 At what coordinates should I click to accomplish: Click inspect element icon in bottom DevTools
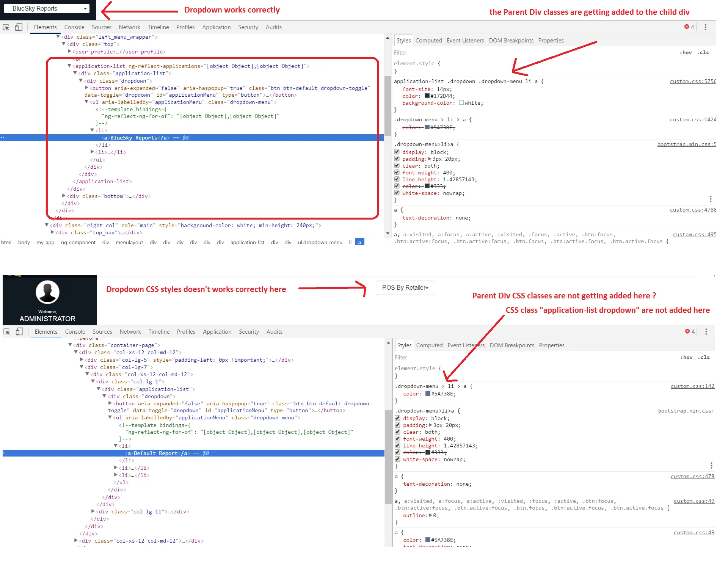[7, 332]
